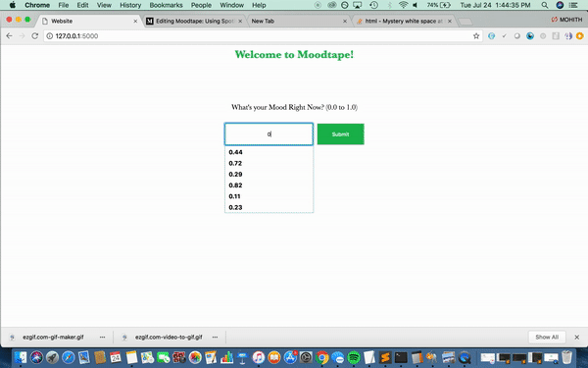
Task: Open iTunes from the Dock
Action: 259,357
